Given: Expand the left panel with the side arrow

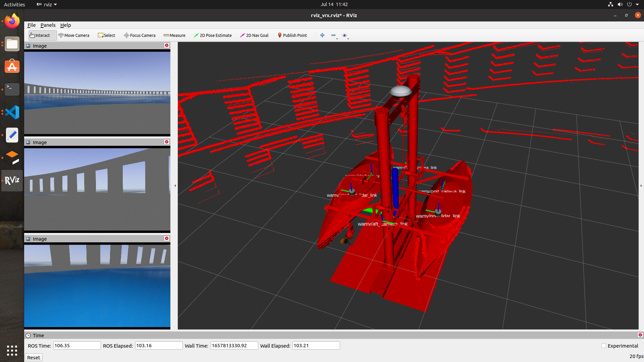Looking at the screenshot, I should point(175,185).
